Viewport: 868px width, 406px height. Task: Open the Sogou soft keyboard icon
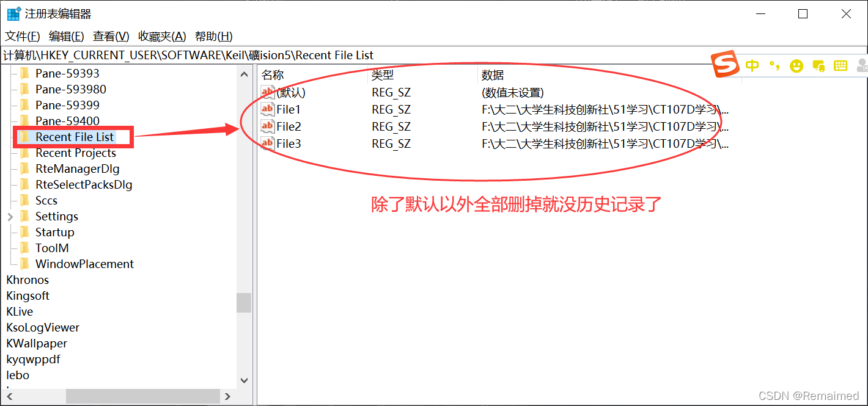pos(840,66)
